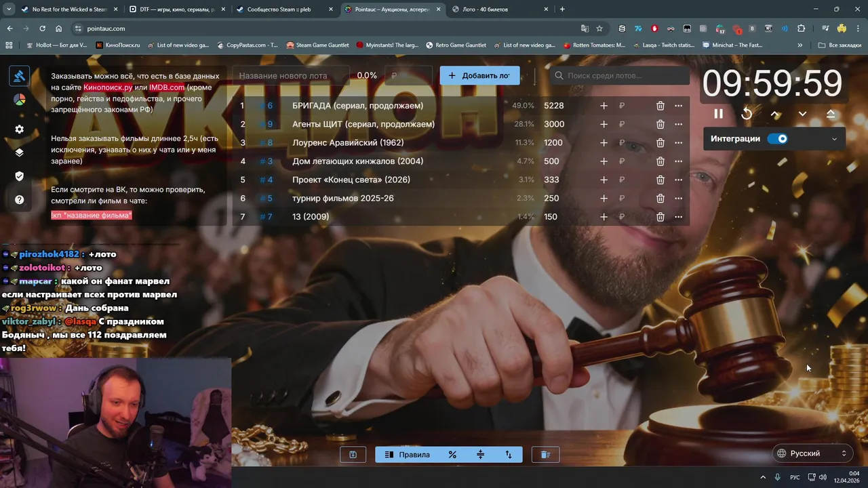Pause the auction timer

tap(718, 114)
